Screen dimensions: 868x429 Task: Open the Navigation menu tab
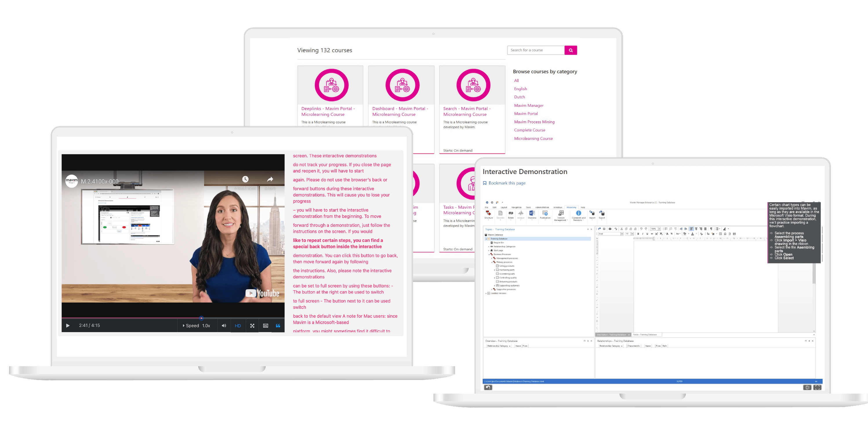(x=517, y=208)
